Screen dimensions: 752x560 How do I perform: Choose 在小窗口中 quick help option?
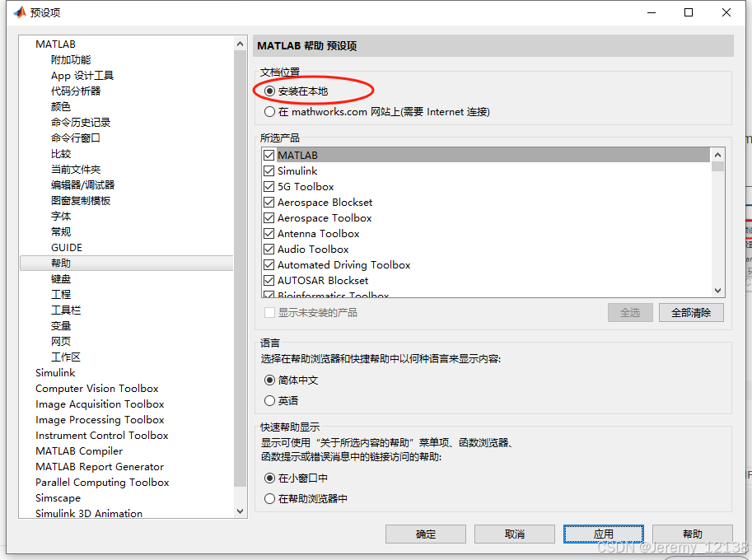coord(269,478)
